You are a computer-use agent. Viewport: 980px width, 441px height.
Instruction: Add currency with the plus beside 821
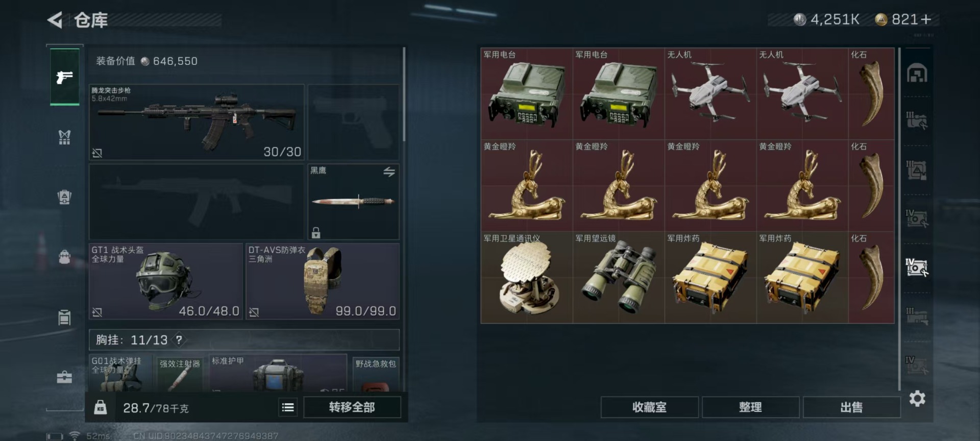click(x=926, y=19)
